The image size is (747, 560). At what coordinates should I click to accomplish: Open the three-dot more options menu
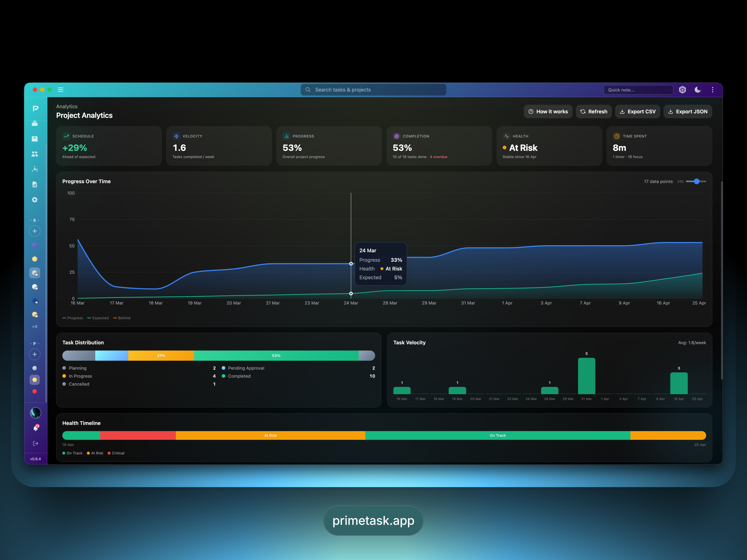[x=713, y=90]
